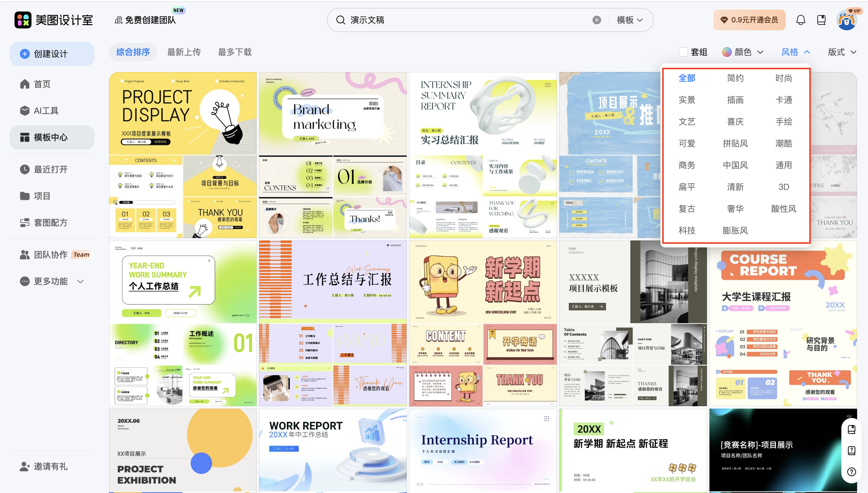Select 简约 style filter option
This screenshot has width=868, height=493.
coord(735,78)
